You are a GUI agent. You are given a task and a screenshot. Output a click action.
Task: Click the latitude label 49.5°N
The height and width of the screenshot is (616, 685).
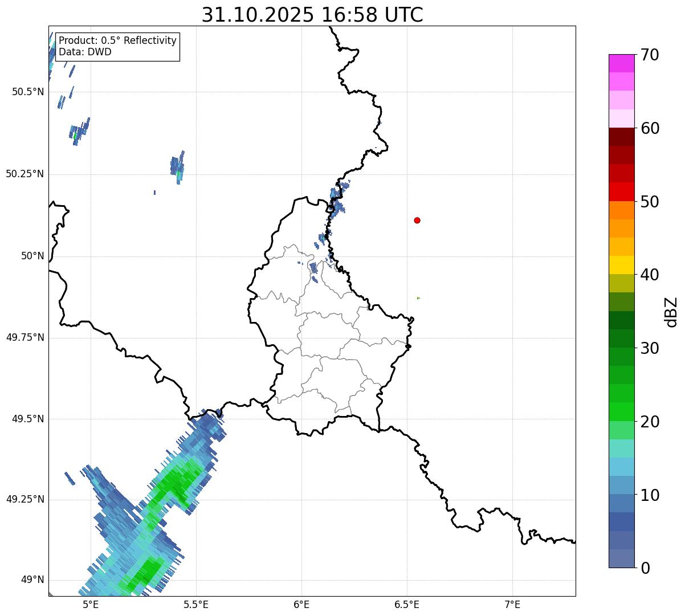tap(28, 419)
